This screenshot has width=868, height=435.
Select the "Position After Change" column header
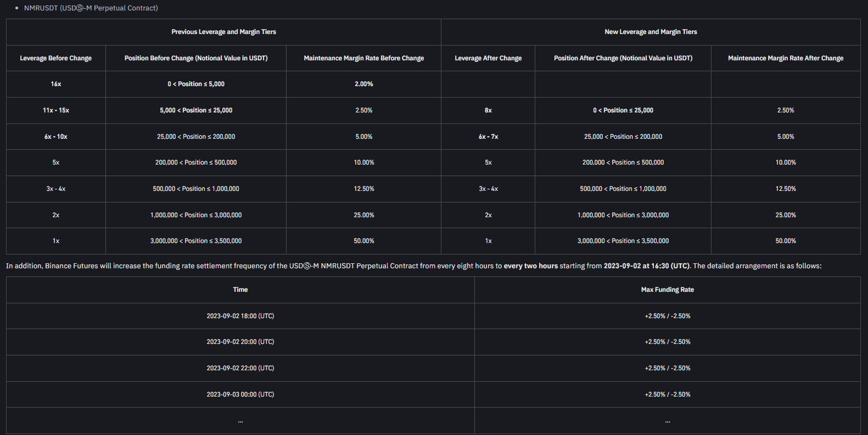[x=623, y=58]
